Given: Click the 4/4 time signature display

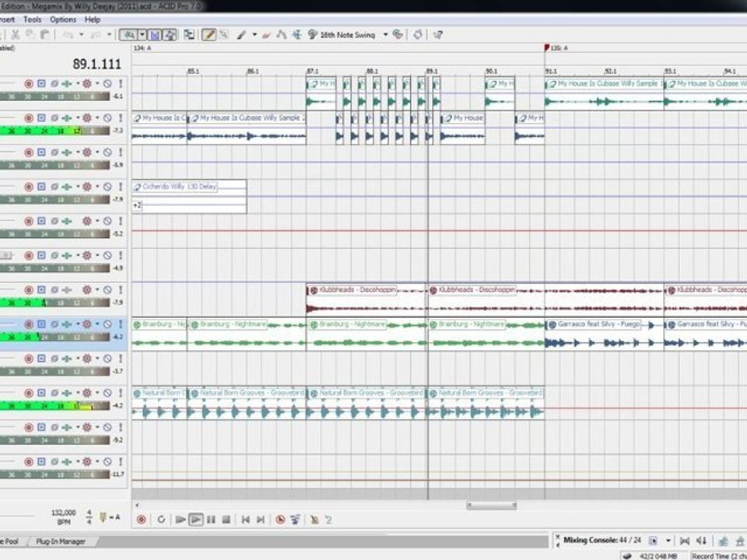Looking at the screenshot, I should pos(89,517).
